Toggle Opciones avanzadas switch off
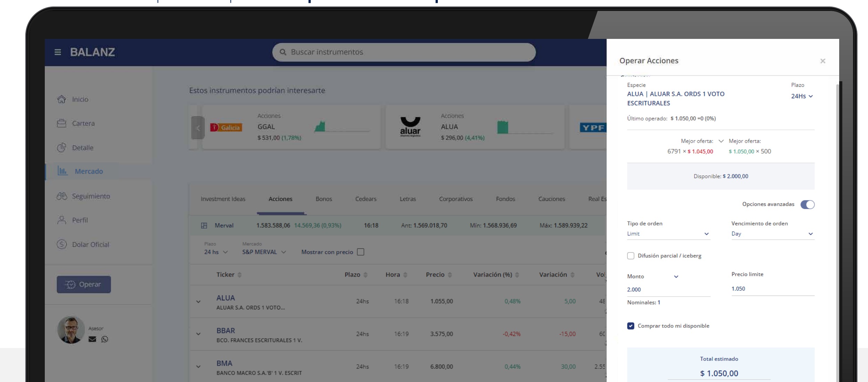Screen dimensions: 868x382 click(807, 205)
